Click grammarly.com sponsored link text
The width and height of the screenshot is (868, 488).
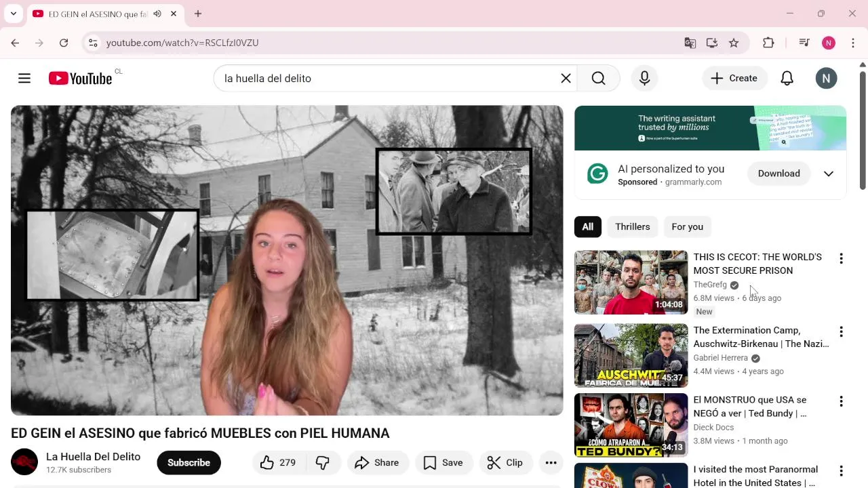click(x=693, y=182)
